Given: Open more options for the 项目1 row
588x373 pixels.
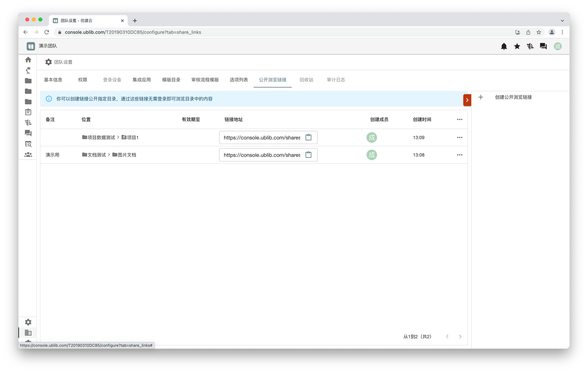Looking at the screenshot, I should tap(460, 138).
